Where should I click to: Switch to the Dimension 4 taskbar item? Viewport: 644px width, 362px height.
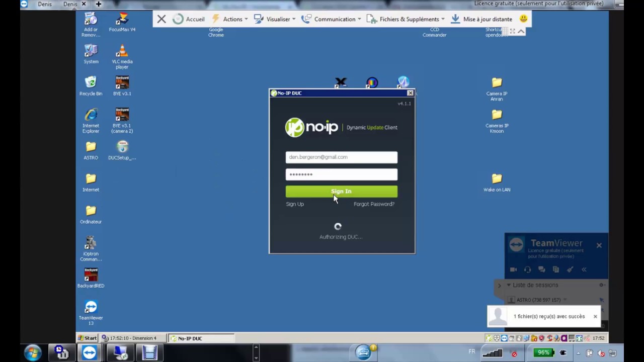coord(133,338)
